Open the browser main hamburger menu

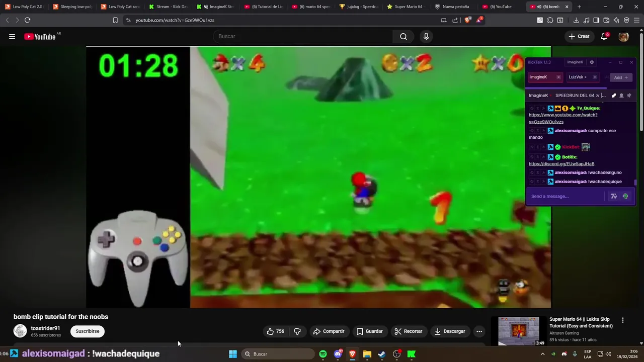coord(637,20)
